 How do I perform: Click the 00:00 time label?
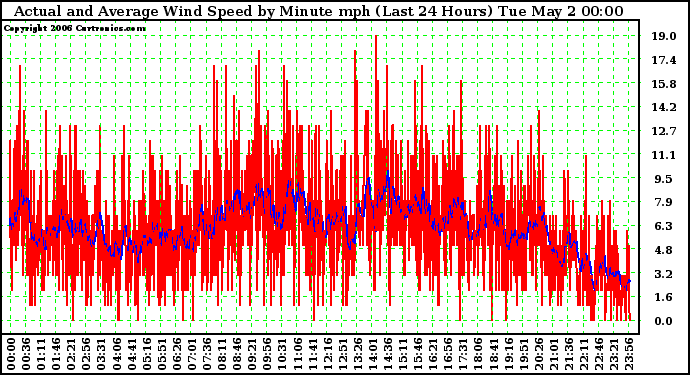click(11, 354)
